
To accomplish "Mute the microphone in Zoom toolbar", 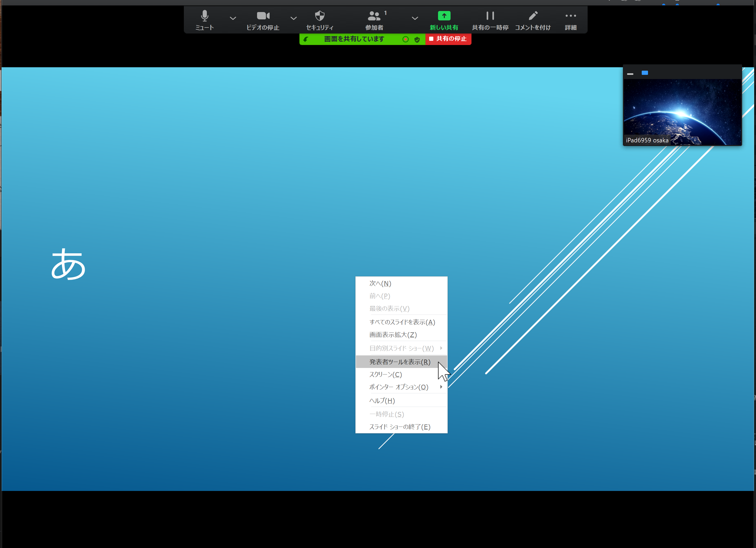I will pyautogui.click(x=204, y=20).
